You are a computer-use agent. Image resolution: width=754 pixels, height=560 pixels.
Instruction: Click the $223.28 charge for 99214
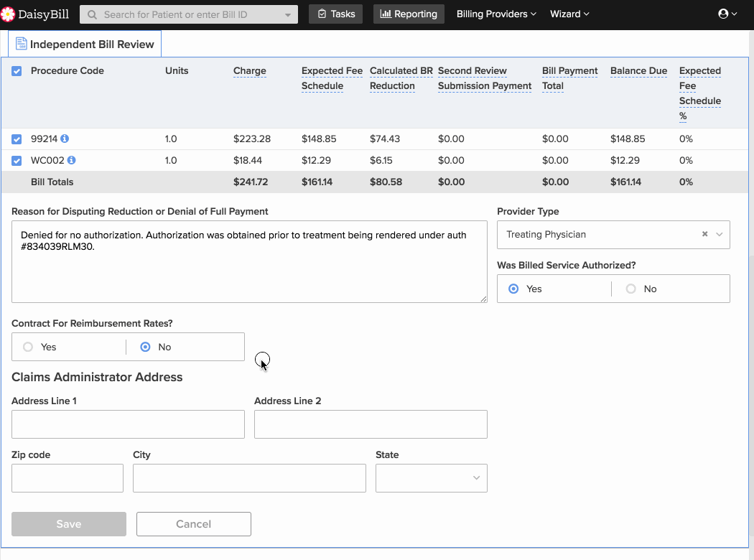[252, 139]
